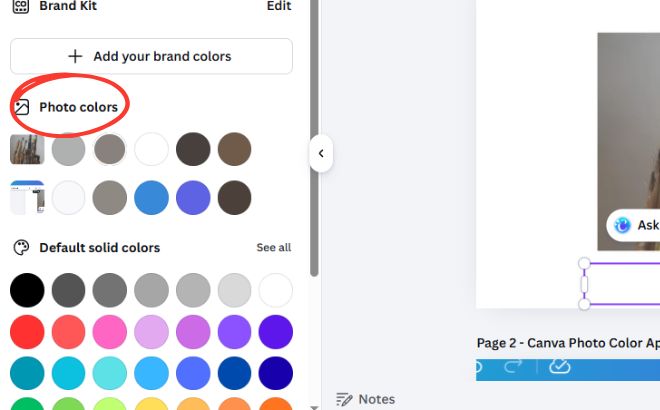The image size is (660, 410).
Task: Pick off-white swatch in screenshot photo row
Action: click(68, 197)
